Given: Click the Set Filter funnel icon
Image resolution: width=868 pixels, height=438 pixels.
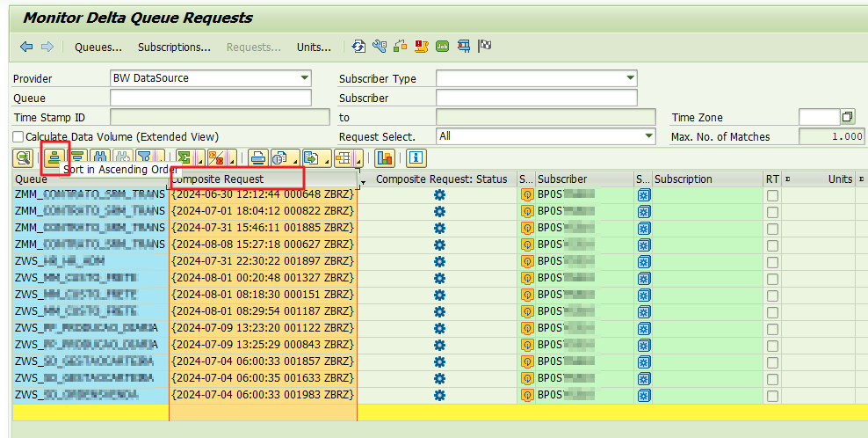Looking at the screenshot, I should point(144,157).
